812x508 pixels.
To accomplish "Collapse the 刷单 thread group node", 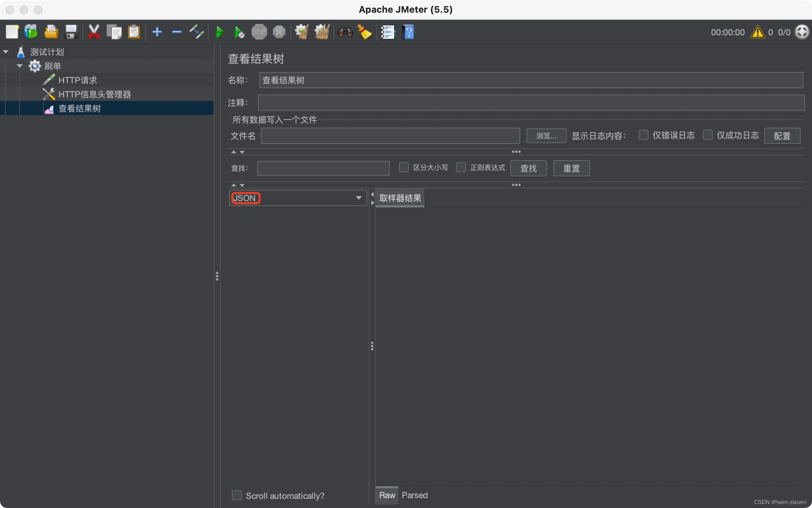I will (20, 66).
